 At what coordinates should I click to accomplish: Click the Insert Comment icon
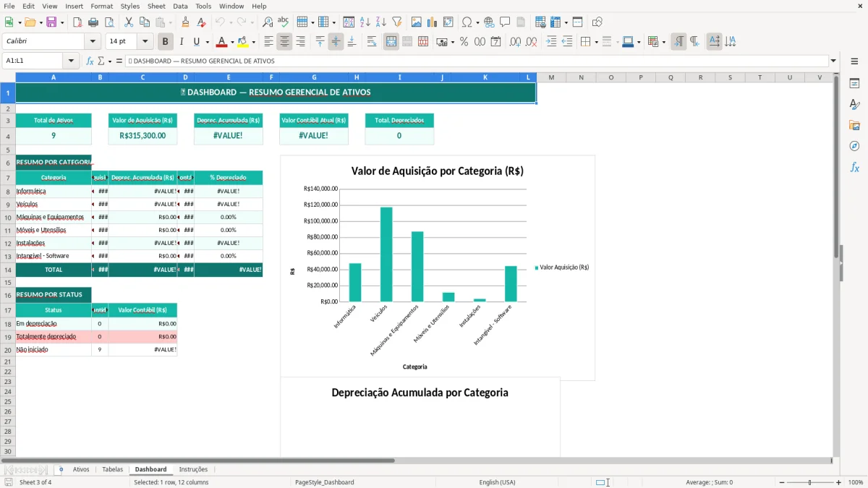pyautogui.click(x=504, y=22)
